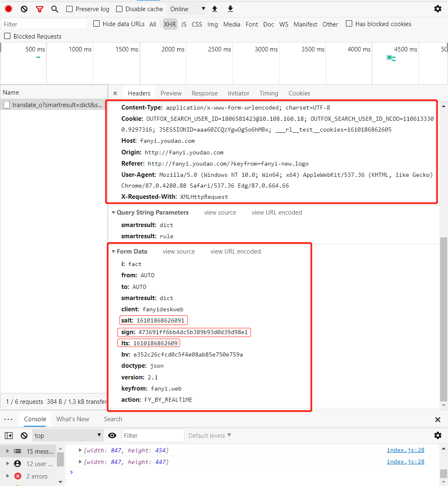Tick the translate_o request row checkbox
The height and width of the screenshot is (486, 448).
pos(7,105)
